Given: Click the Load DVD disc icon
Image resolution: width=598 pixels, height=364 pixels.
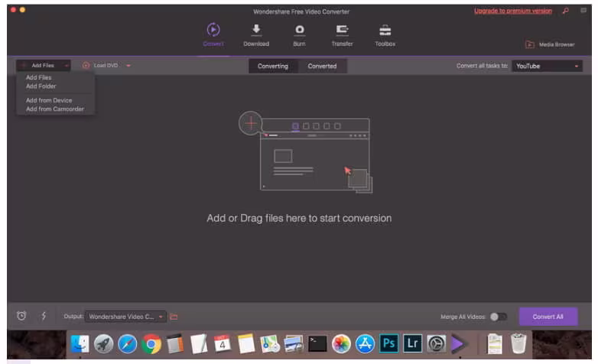Looking at the screenshot, I should tap(86, 66).
